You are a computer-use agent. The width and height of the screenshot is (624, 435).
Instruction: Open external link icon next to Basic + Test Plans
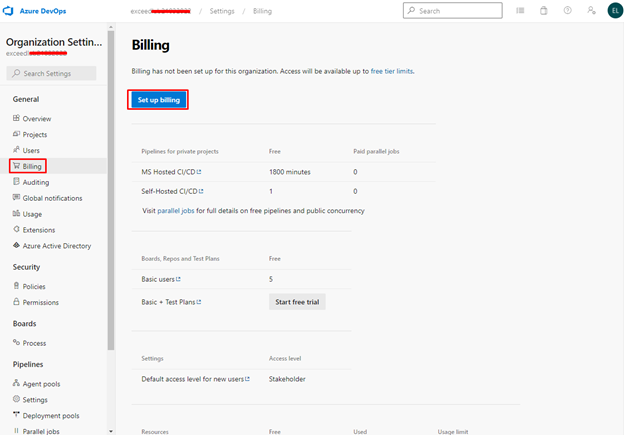199,302
